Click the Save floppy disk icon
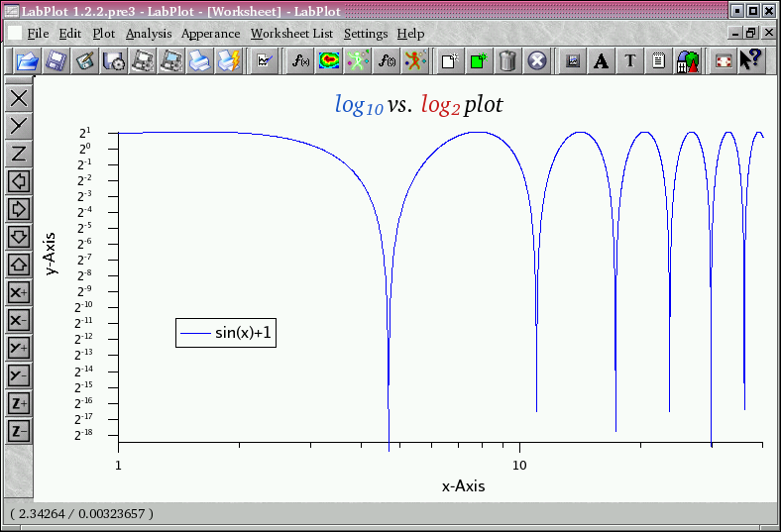Screen dimensions: 781x532 (56, 61)
